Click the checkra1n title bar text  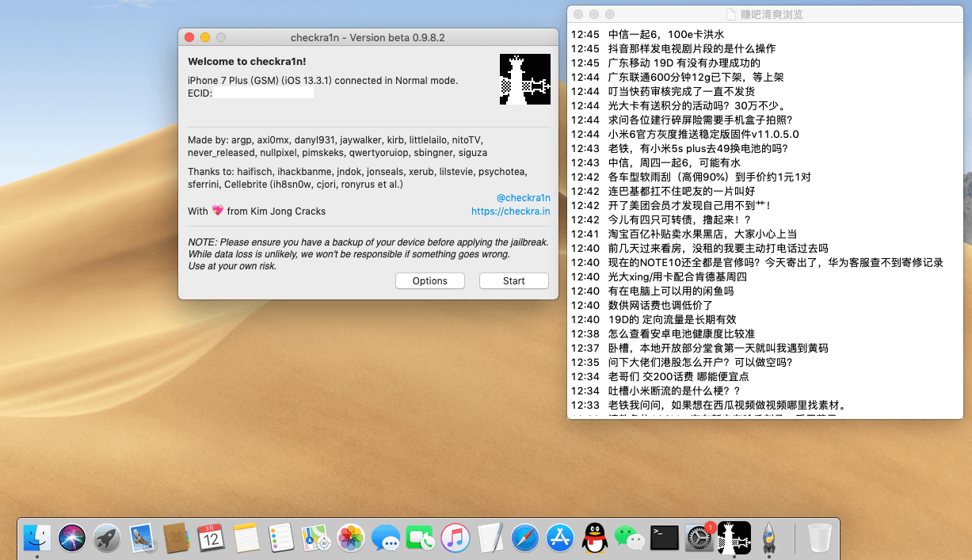point(368,37)
